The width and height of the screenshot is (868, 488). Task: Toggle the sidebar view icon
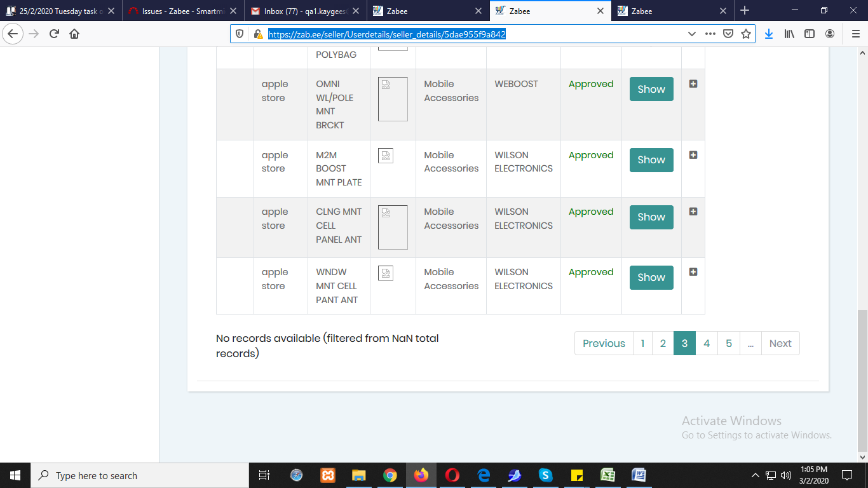point(810,34)
